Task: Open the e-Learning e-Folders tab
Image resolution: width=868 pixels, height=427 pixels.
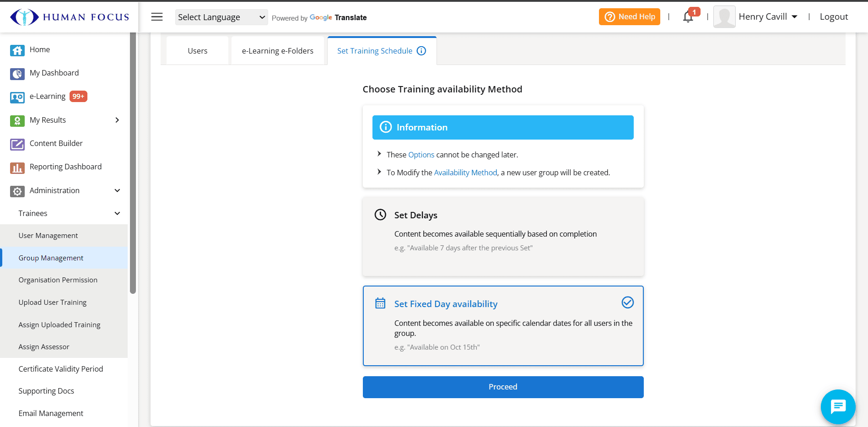Action: pos(277,50)
